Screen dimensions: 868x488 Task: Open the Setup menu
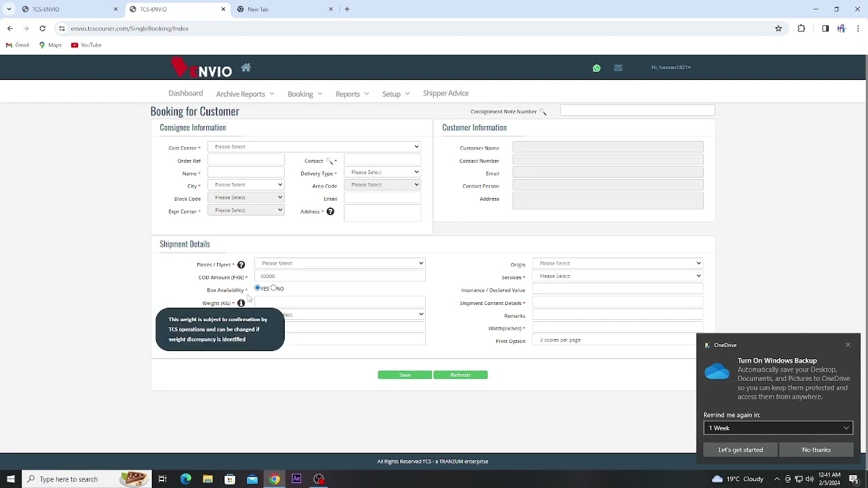pos(396,94)
